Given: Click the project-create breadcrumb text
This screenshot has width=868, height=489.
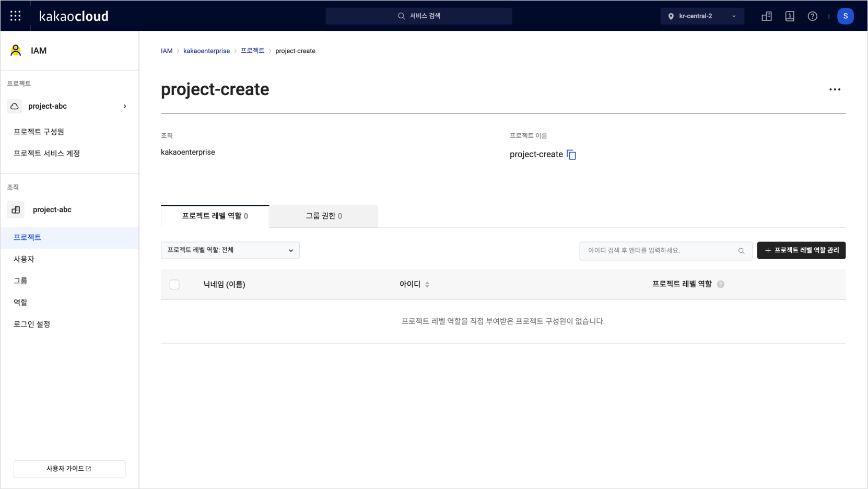Looking at the screenshot, I should pyautogui.click(x=295, y=51).
